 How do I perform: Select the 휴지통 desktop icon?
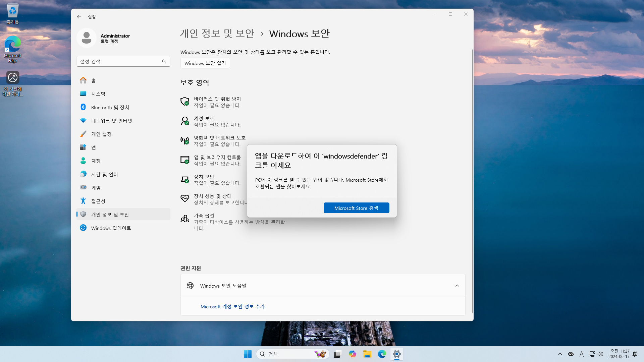13,14
